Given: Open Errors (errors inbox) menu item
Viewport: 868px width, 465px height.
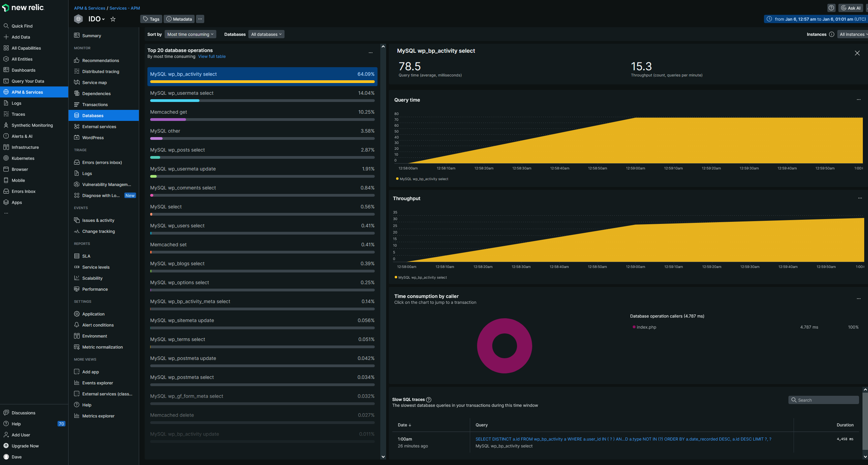Looking at the screenshot, I should tap(104, 162).
